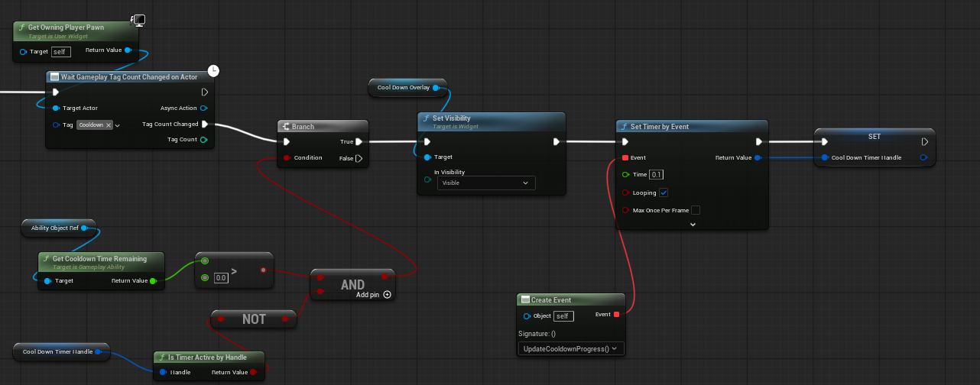The width and height of the screenshot is (980, 385).
Task: Select the NOT node label
Action: [254, 319]
